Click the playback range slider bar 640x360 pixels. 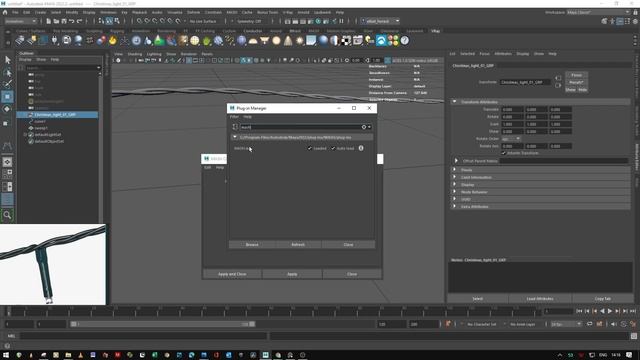tap(162, 324)
